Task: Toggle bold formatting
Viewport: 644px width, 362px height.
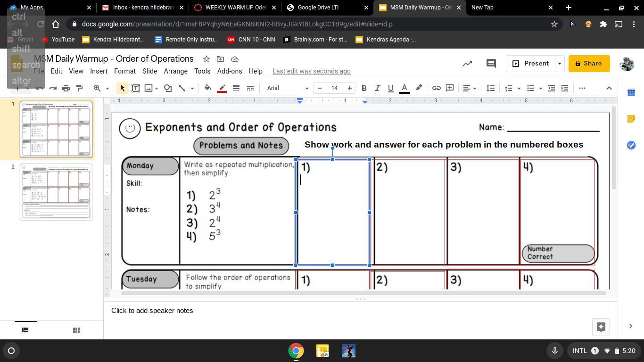Action: tap(364, 88)
